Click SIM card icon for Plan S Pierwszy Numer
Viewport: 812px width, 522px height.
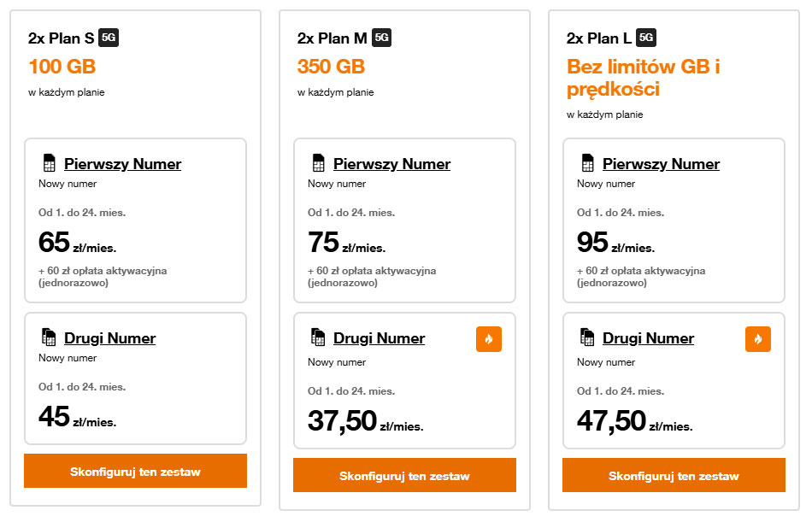(x=50, y=163)
